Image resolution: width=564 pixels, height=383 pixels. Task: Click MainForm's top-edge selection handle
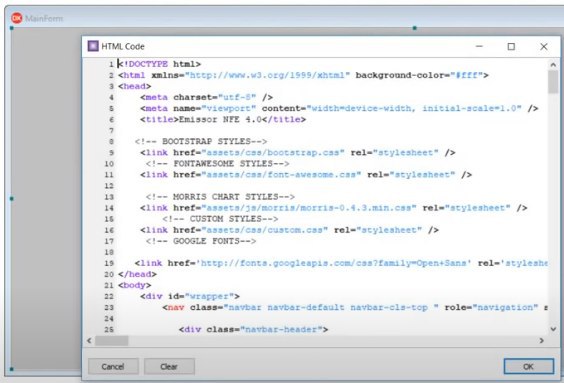pyautogui.click(x=415, y=28)
